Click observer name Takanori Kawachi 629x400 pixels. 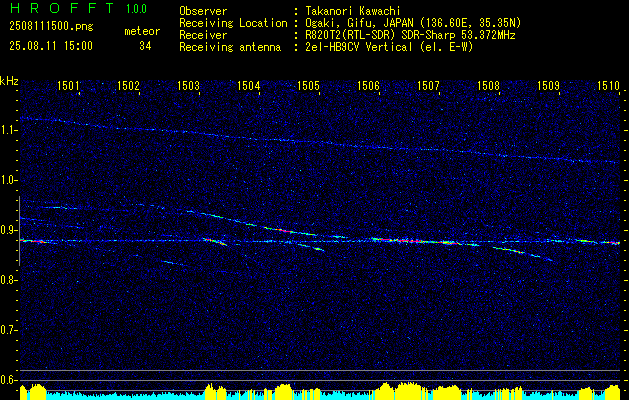[352, 11]
